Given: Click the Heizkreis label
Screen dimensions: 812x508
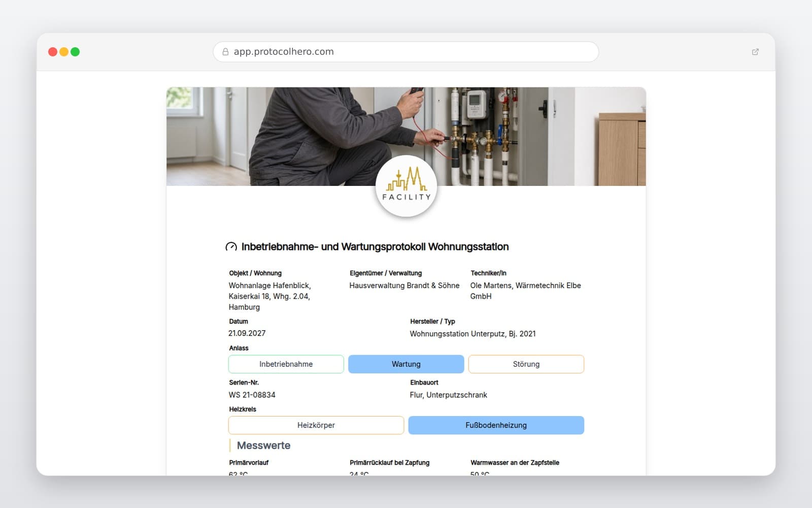Looking at the screenshot, I should click(243, 409).
